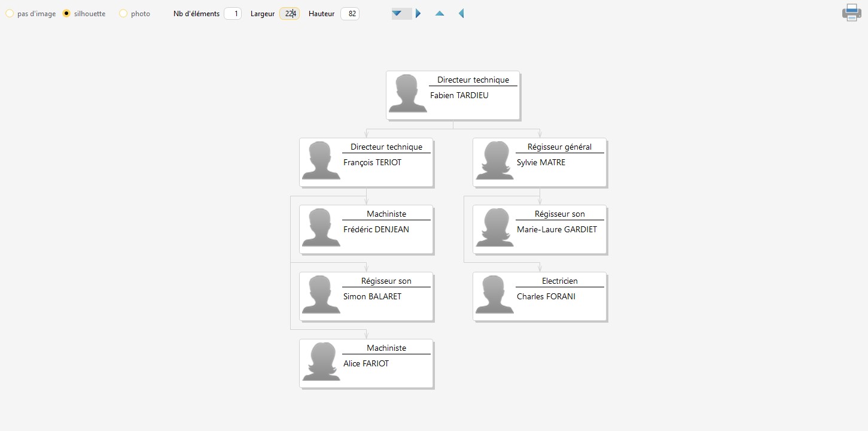Click Alice FARIOT's silhouette avatar
The width and height of the screenshot is (868, 431).
tap(321, 362)
